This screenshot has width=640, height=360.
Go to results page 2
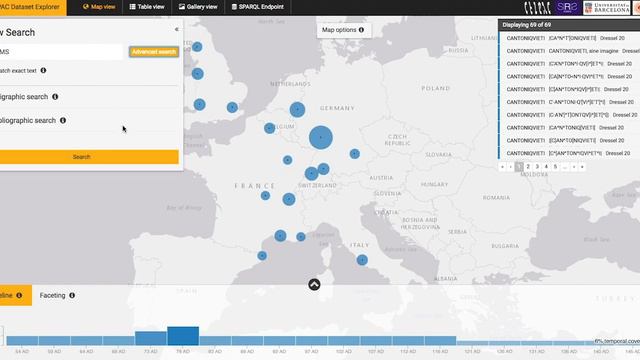pos(528,167)
